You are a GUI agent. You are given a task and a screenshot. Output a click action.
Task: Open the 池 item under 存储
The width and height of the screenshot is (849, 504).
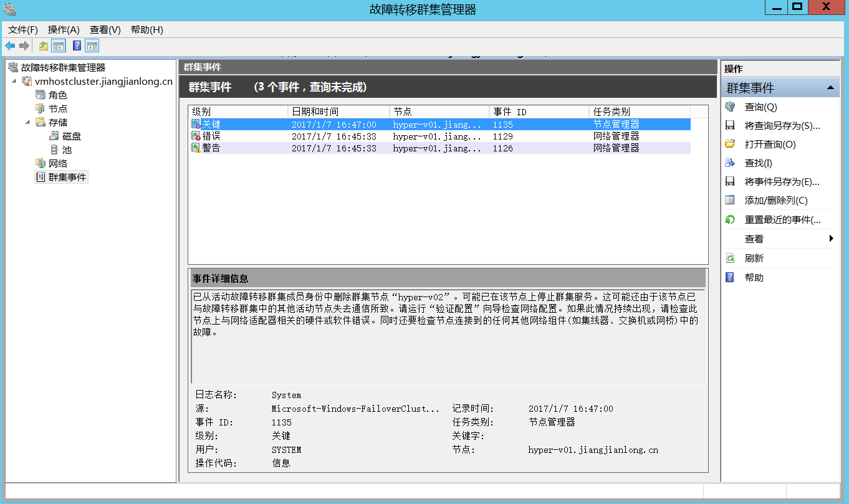pyautogui.click(x=67, y=150)
